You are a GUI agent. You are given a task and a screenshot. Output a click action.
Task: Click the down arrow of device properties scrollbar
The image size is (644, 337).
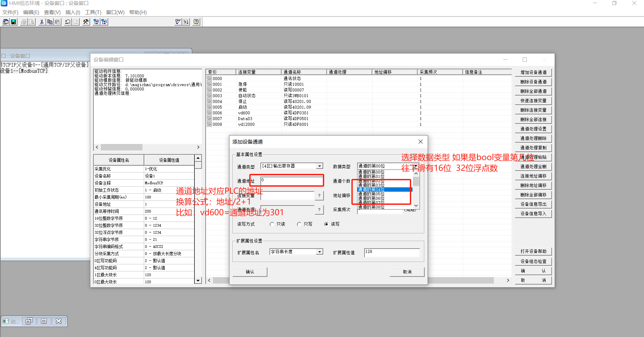tap(198, 280)
